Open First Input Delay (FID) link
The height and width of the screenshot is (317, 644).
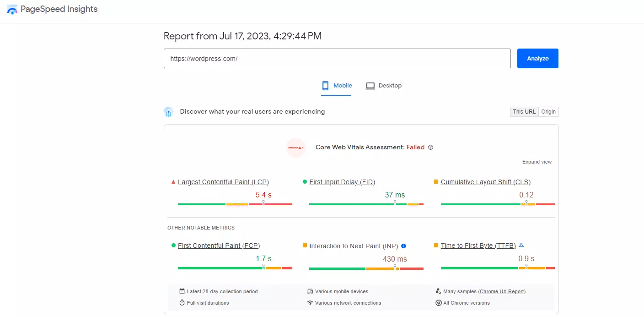[x=342, y=182]
